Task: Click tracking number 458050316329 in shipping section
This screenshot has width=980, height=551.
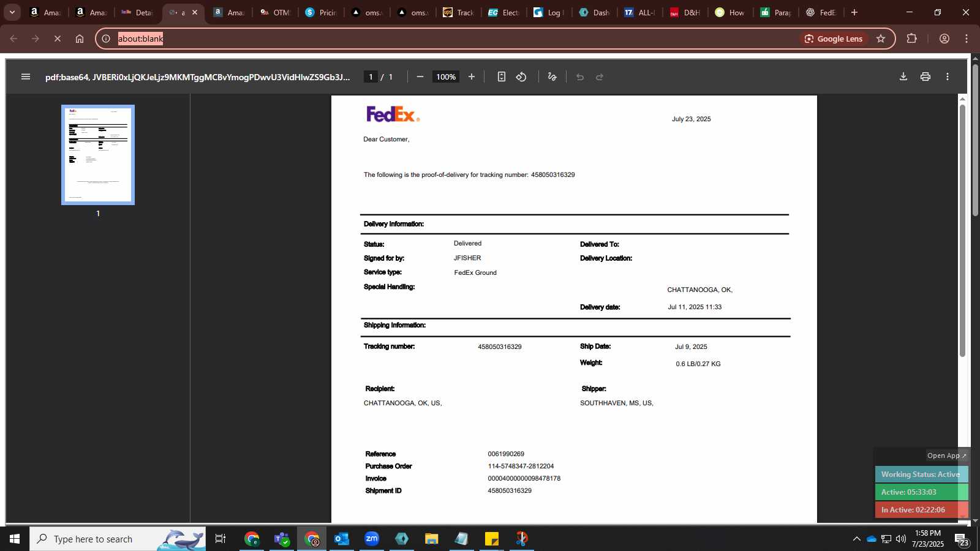Action: click(x=500, y=347)
